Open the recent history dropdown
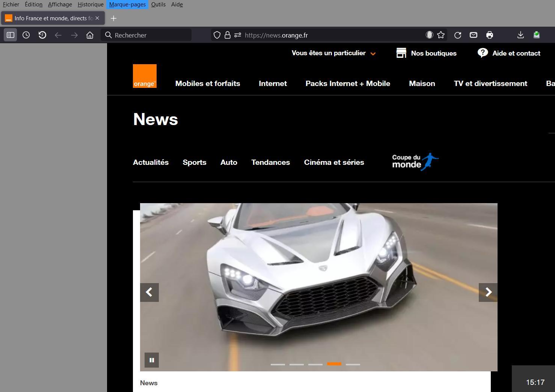 click(42, 35)
